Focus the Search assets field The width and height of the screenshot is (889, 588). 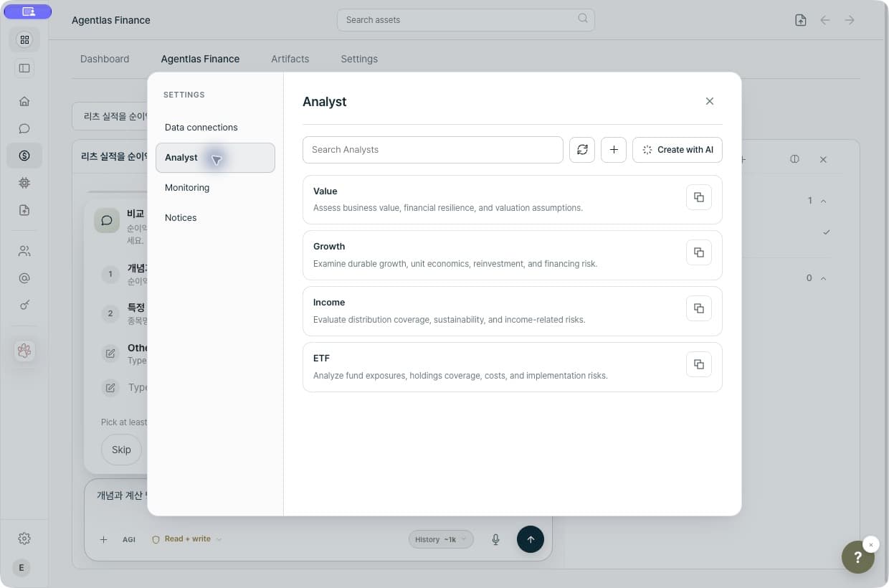(466, 19)
